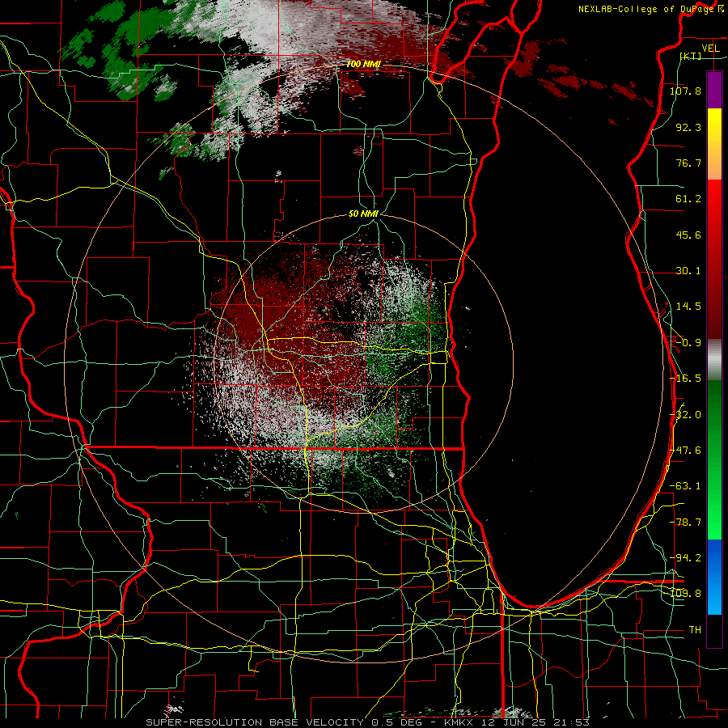The height and width of the screenshot is (728, 728).
Task: Click the TH label on the scale
Action: pyautogui.click(x=695, y=630)
